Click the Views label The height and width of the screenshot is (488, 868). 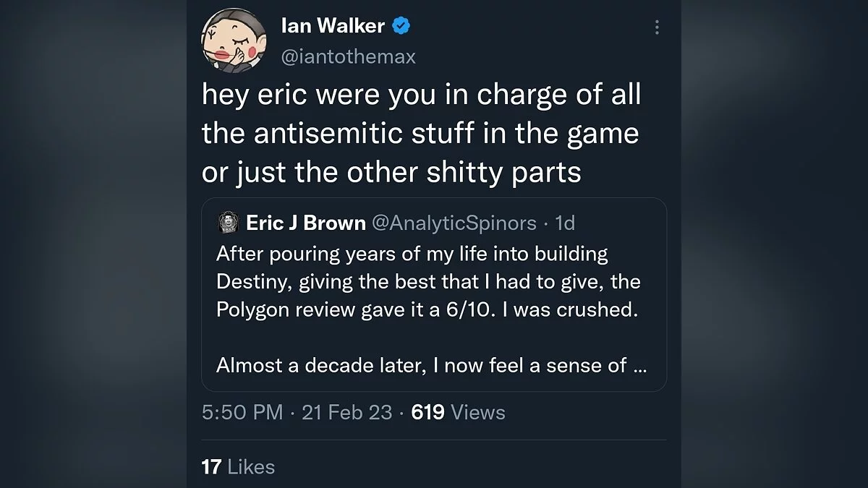[x=477, y=412]
